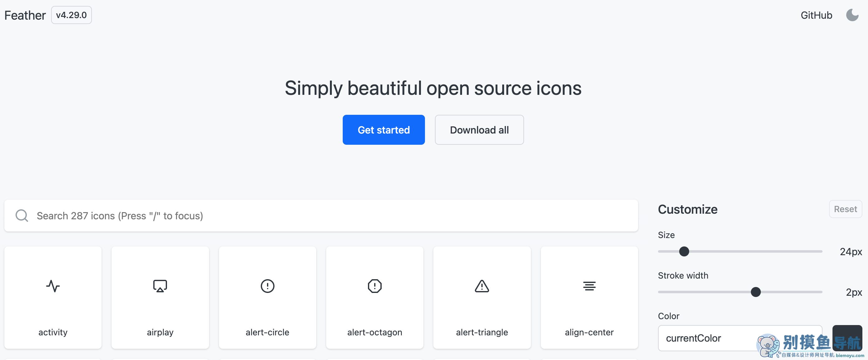Click the Size slider handle

[684, 251]
